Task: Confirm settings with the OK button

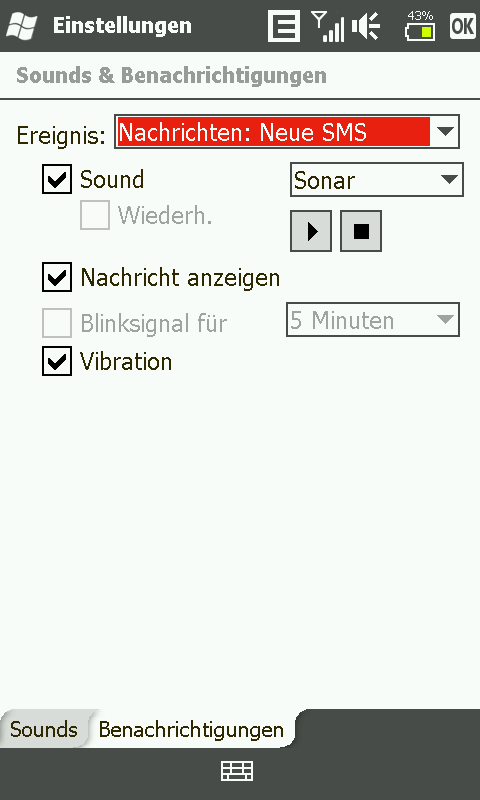Action: 462,26
